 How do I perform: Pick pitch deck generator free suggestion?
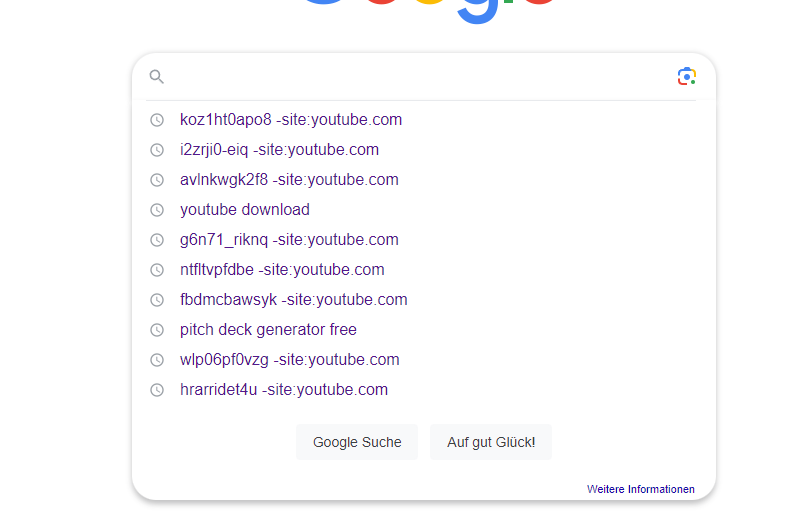268,330
